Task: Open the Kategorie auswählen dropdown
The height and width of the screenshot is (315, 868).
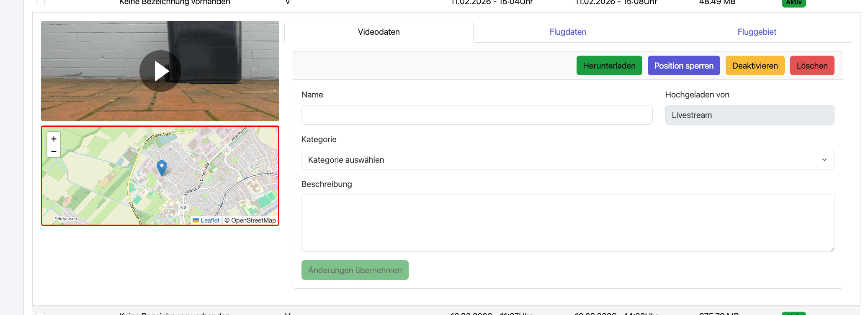Action: [567, 160]
